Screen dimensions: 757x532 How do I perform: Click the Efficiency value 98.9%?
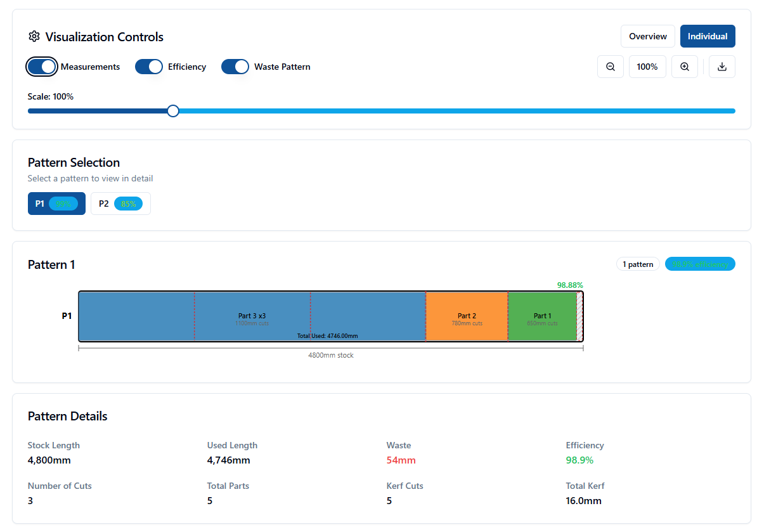point(579,460)
